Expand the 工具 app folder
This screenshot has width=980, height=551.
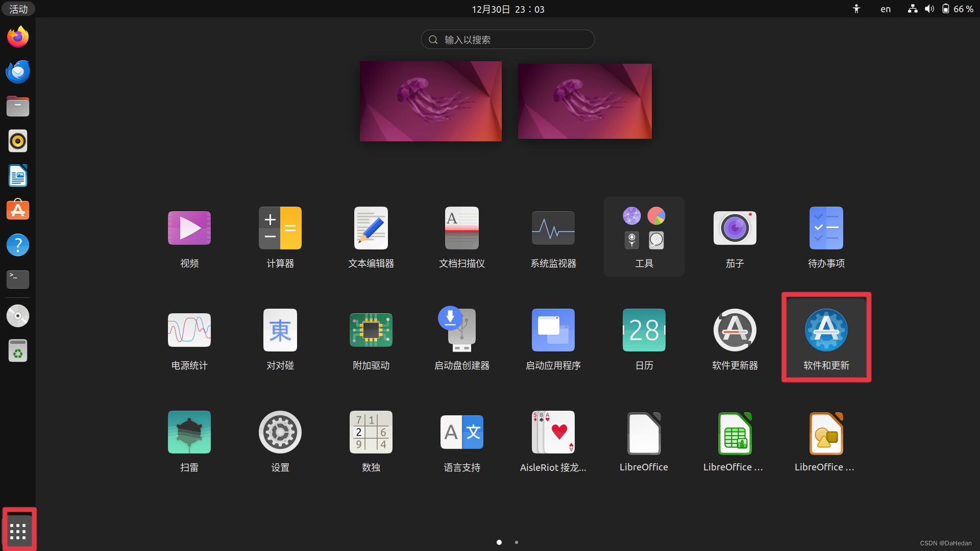coord(644,236)
